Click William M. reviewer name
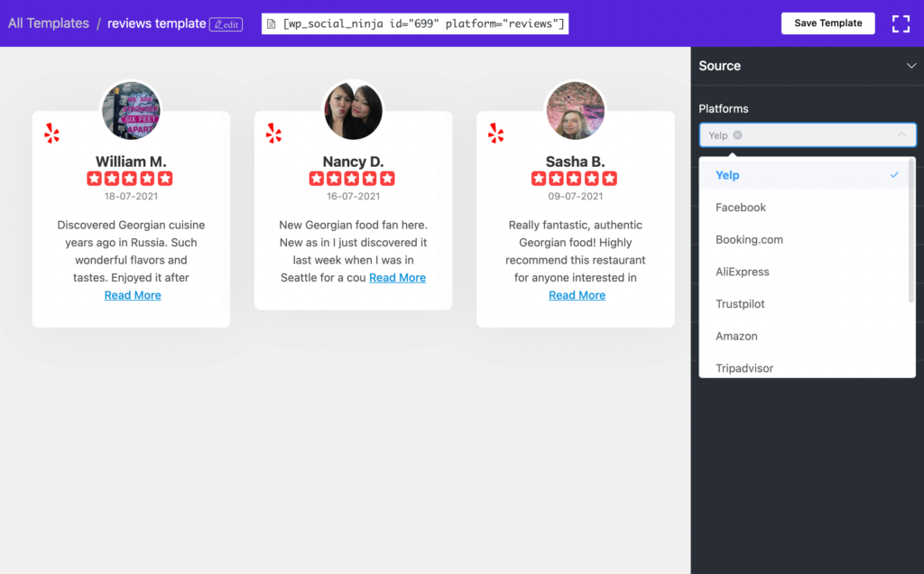The image size is (924, 574). [x=131, y=162]
